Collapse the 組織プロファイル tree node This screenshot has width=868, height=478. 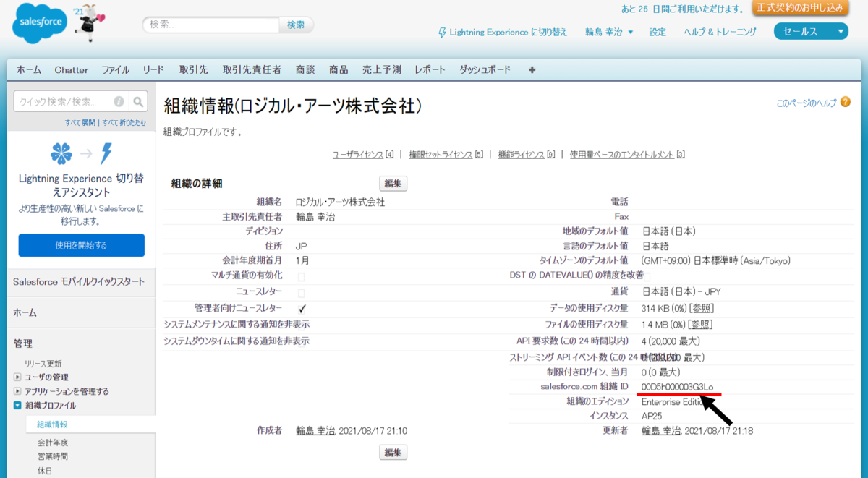click(17, 405)
